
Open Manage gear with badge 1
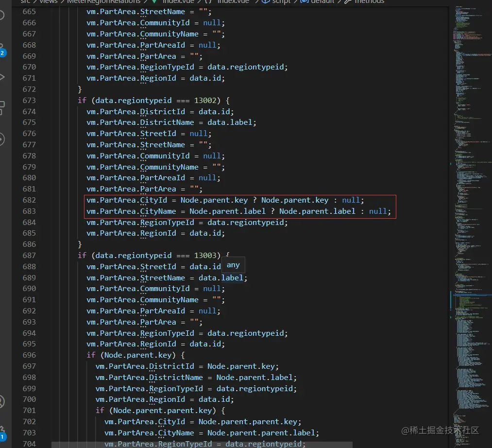click(x=2, y=433)
